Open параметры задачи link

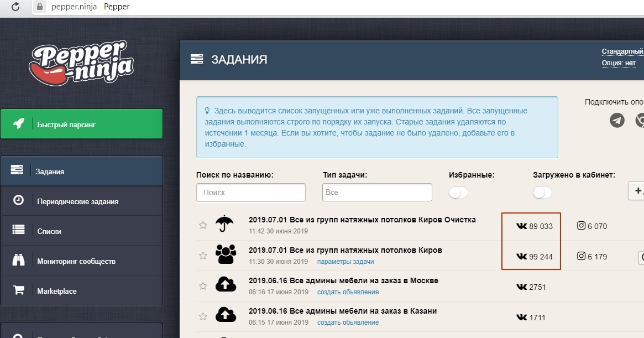(x=345, y=262)
